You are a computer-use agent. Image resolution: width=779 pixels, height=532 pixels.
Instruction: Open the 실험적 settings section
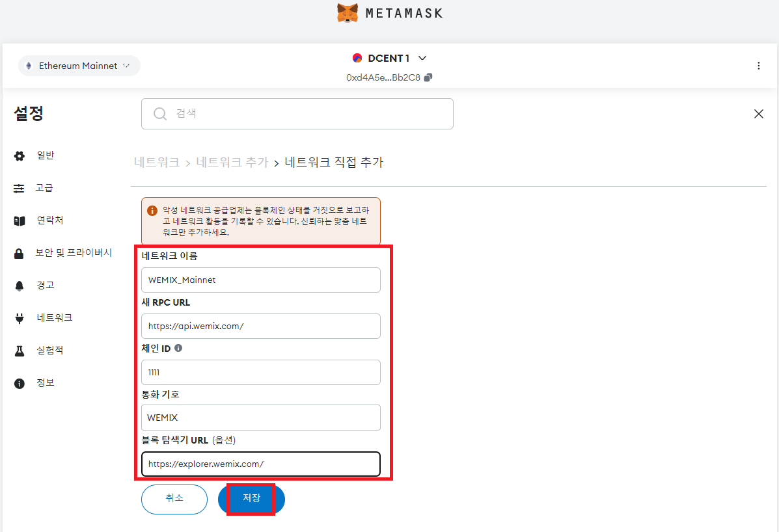49,351
